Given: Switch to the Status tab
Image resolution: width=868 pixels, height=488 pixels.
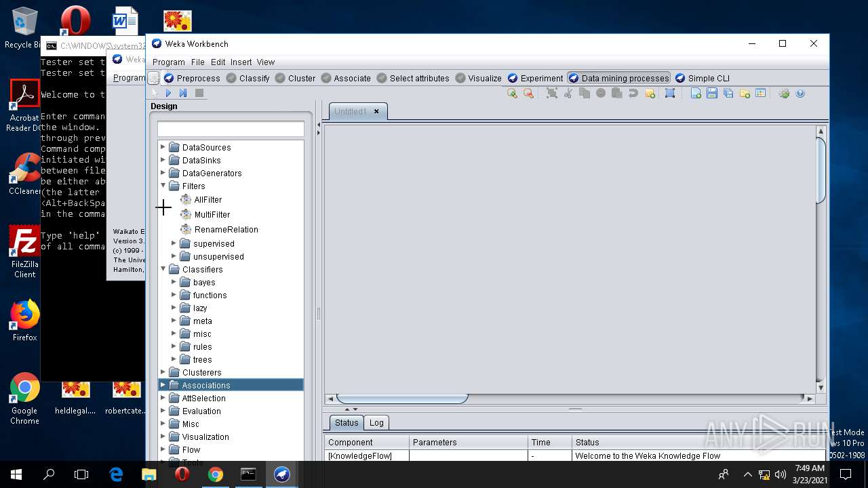Looking at the screenshot, I should tap(347, 422).
